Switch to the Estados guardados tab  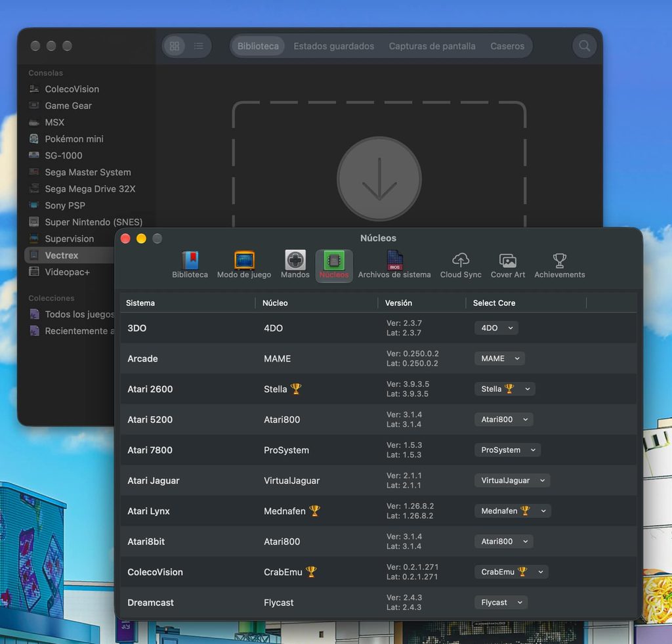[x=333, y=46]
